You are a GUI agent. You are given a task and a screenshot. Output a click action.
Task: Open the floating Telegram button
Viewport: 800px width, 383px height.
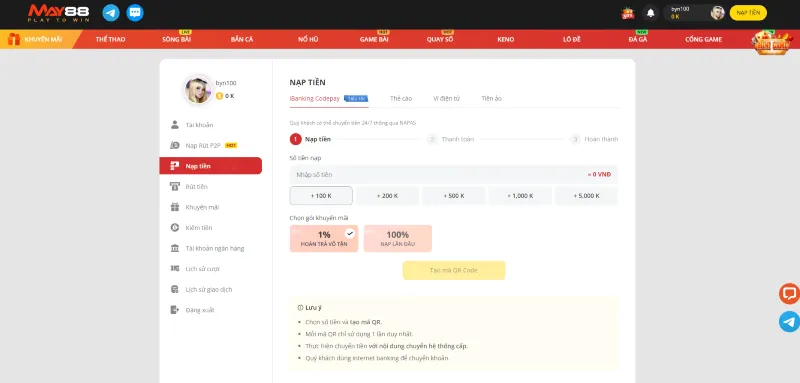789,322
